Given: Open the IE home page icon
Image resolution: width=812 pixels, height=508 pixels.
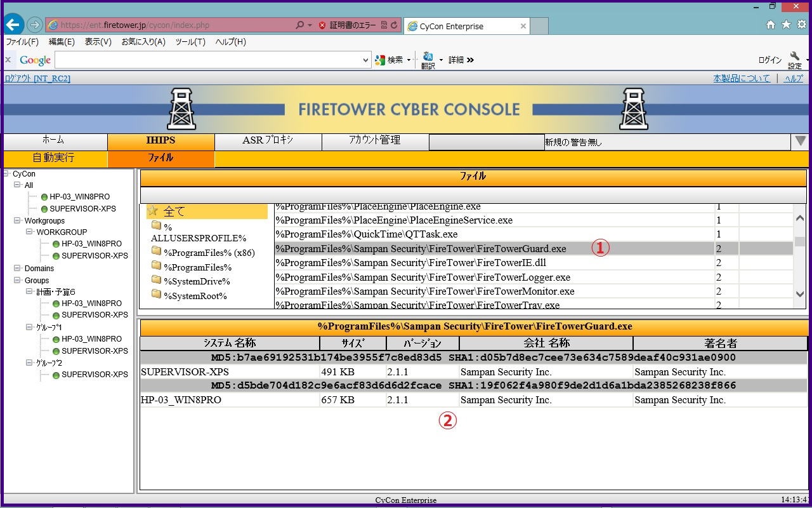Looking at the screenshot, I should click(x=771, y=25).
